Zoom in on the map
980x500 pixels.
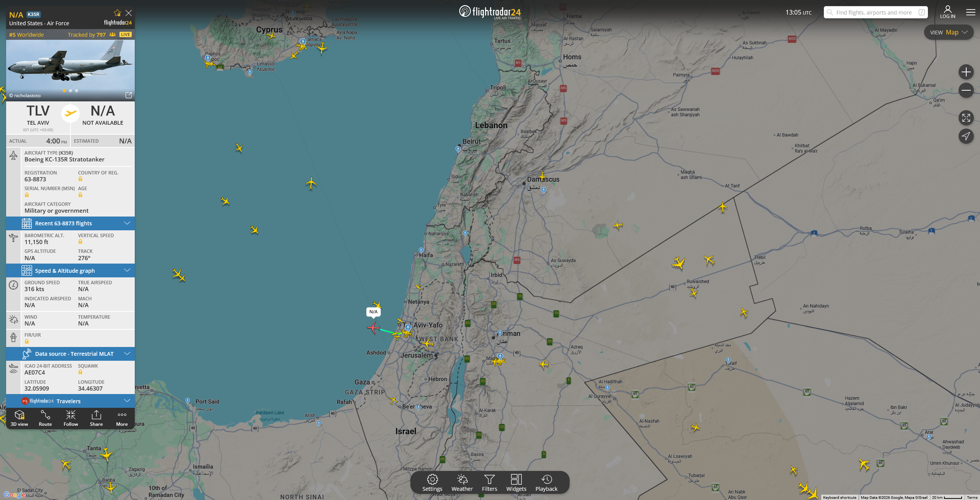(x=966, y=72)
